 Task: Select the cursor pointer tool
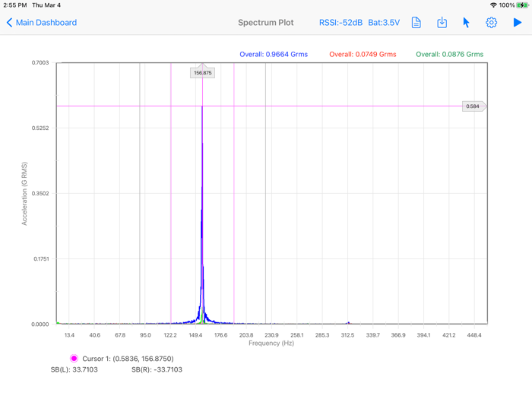(466, 23)
